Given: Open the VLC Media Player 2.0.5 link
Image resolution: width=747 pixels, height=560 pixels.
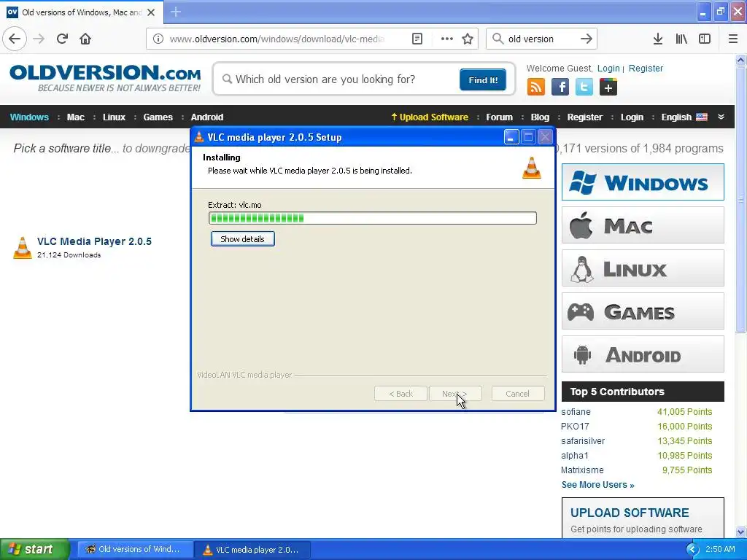Looking at the screenshot, I should coord(94,241).
